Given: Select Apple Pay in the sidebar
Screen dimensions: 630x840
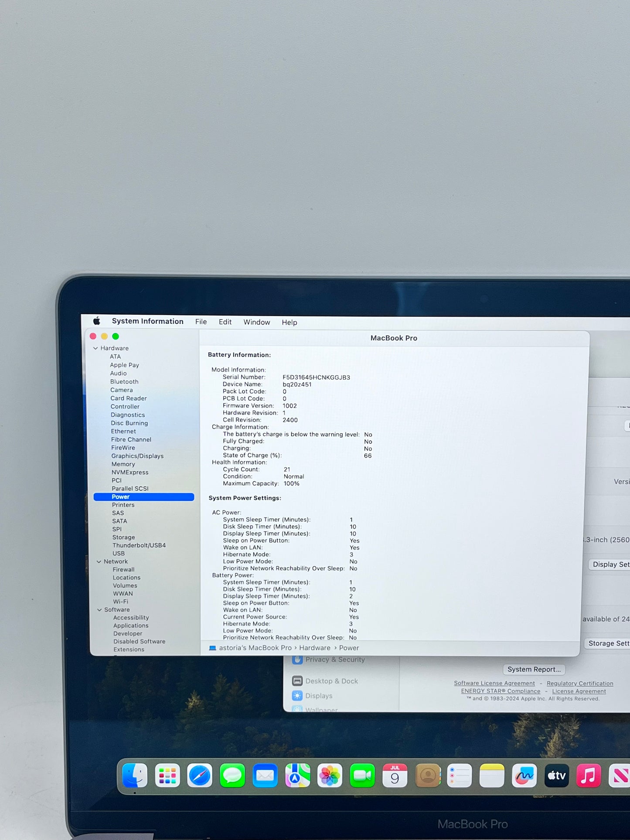Looking at the screenshot, I should (x=124, y=365).
